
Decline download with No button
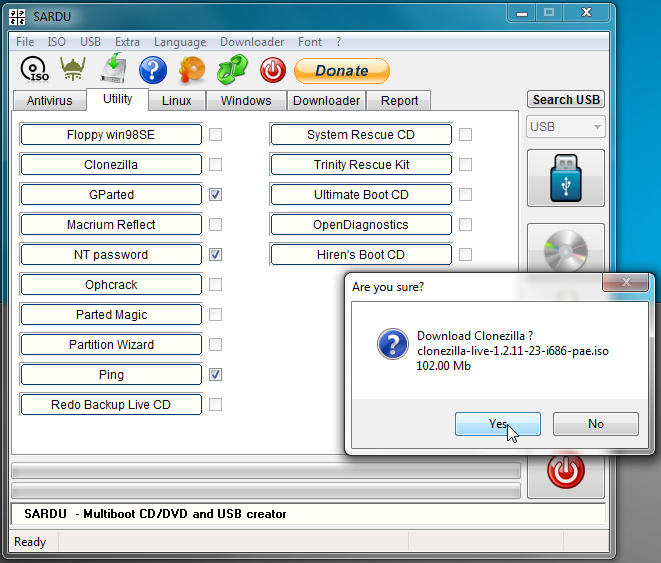[x=596, y=424]
